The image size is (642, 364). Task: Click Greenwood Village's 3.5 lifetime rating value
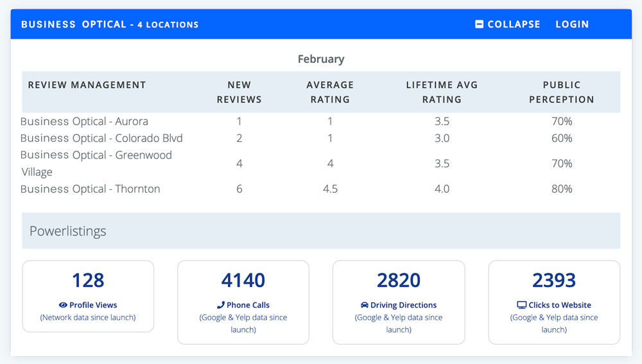pos(442,163)
